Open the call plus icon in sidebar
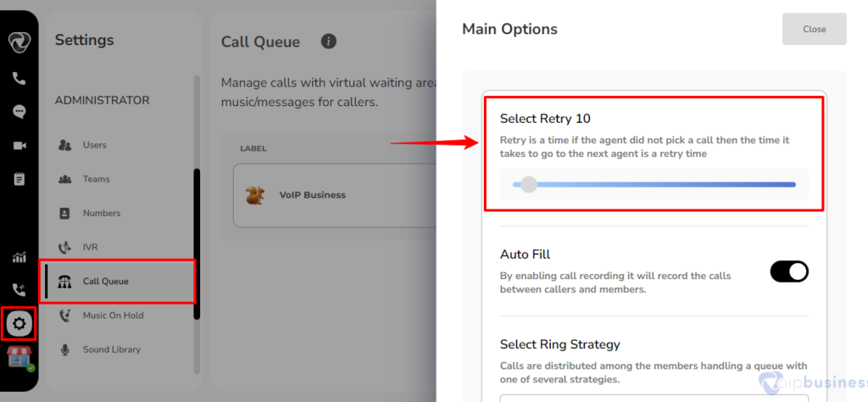The image size is (868, 402). pos(19,289)
